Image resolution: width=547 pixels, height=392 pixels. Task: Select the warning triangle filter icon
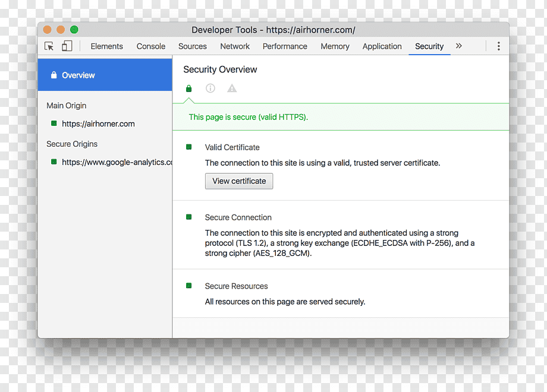click(x=232, y=88)
